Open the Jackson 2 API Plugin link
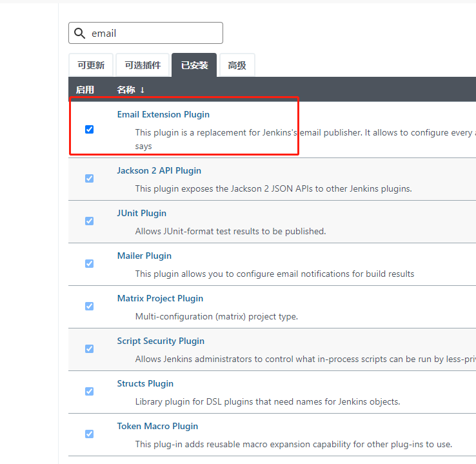476x464 pixels. tap(159, 170)
